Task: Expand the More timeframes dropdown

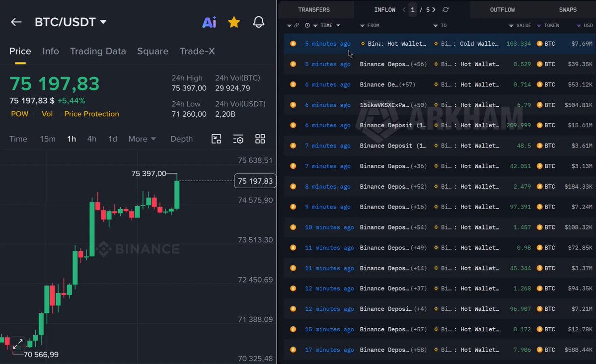Action: click(x=142, y=139)
